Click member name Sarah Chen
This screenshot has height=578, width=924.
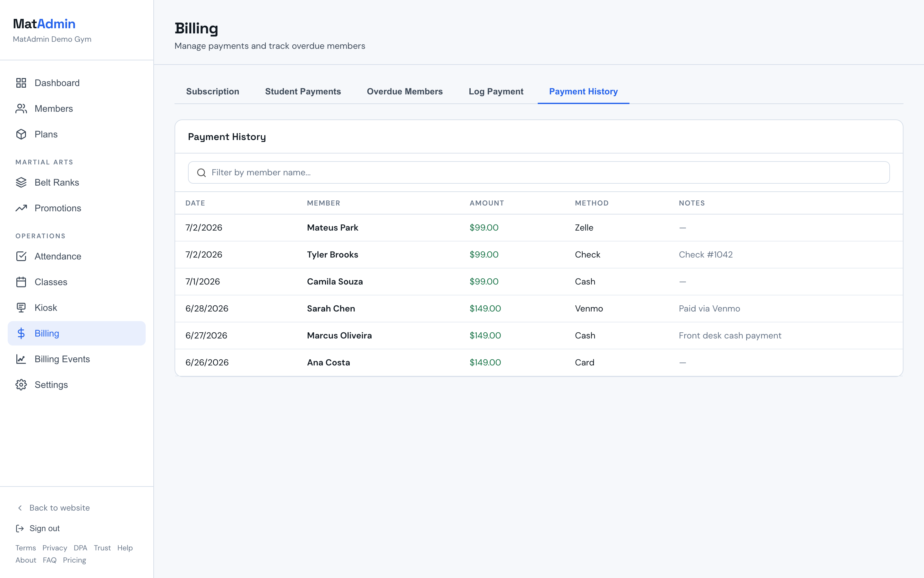(x=331, y=309)
